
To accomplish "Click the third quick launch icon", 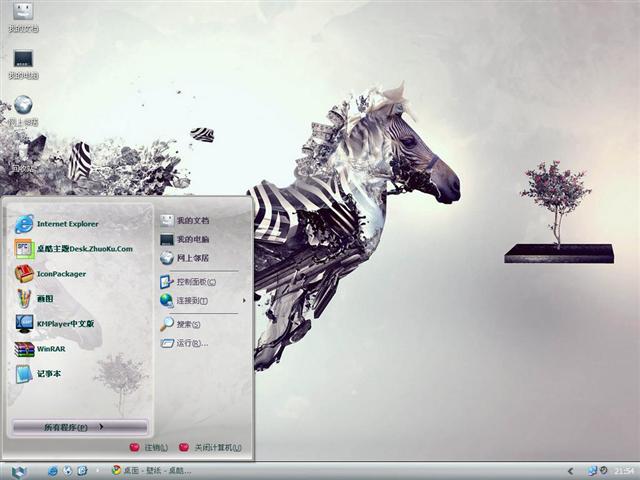I will coord(82,471).
